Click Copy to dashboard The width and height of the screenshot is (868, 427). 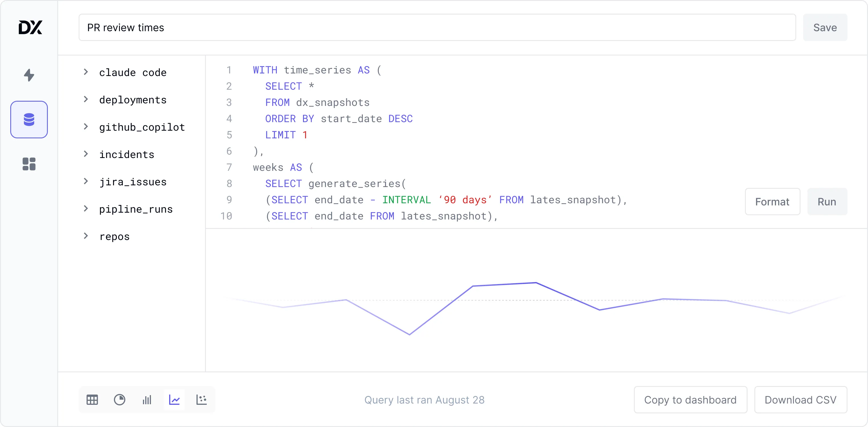click(x=690, y=400)
